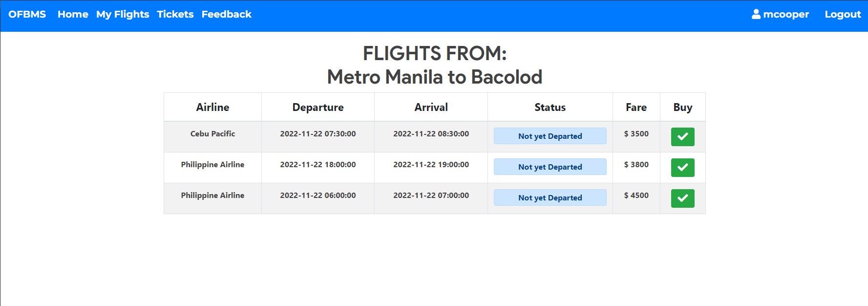868x306 pixels.
Task: Buy the Cebu Pacific $3500 flight
Action: click(x=682, y=137)
